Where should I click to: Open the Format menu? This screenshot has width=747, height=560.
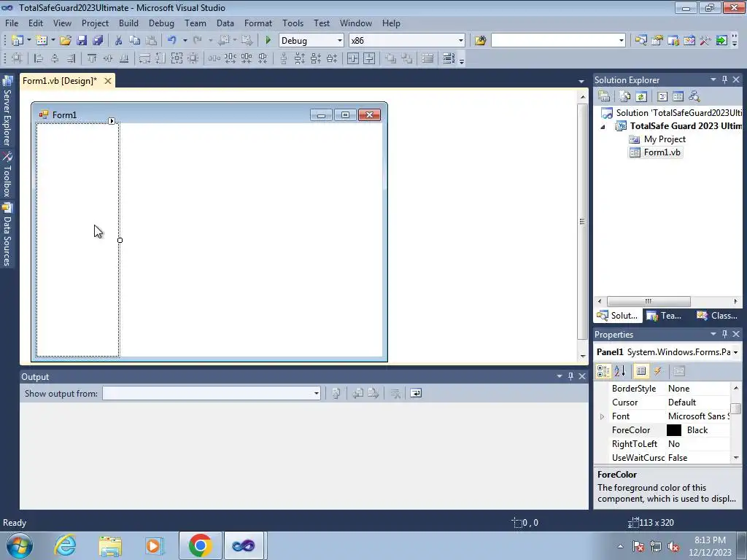click(x=258, y=23)
